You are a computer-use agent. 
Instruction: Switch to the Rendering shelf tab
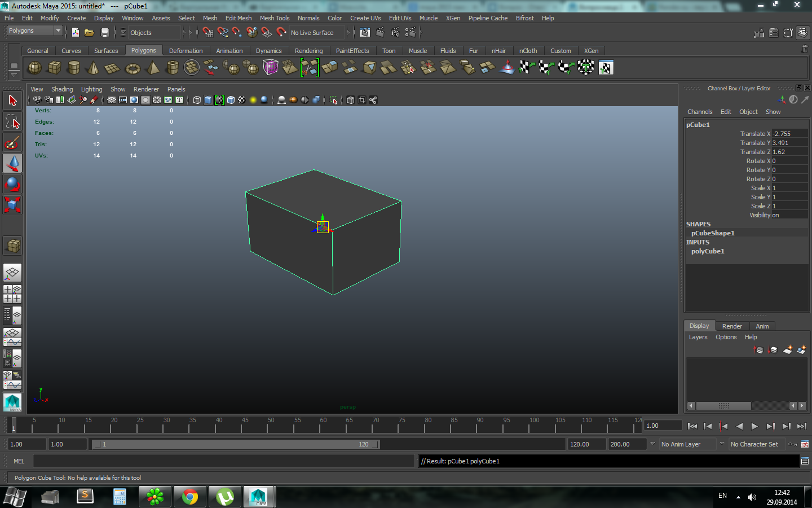pos(308,51)
